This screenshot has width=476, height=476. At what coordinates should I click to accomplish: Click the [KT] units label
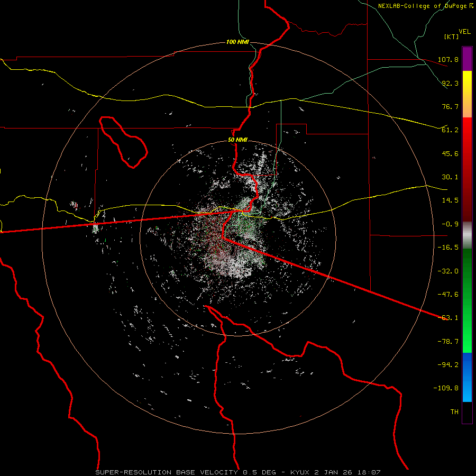451,36
